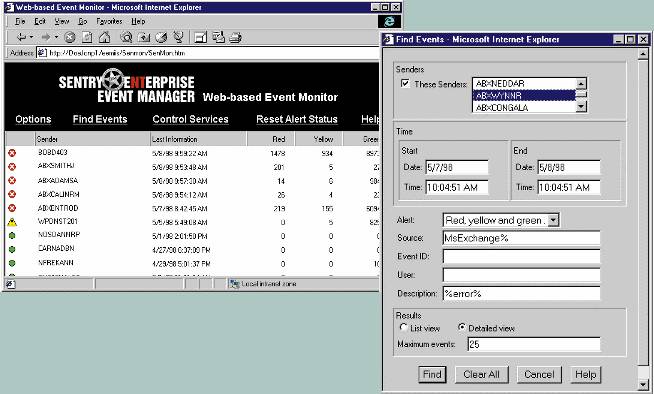The height and width of the screenshot is (394, 654).
Task: Click the Options link in Event Monitor
Action: click(33, 119)
